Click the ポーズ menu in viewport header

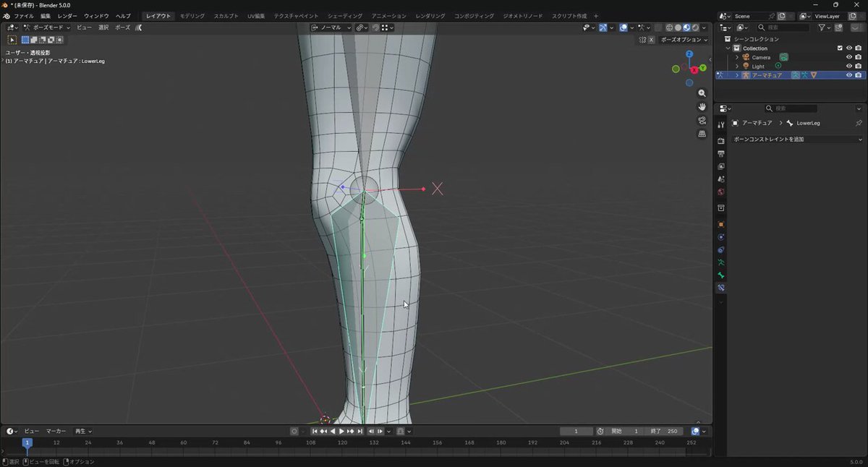click(123, 27)
